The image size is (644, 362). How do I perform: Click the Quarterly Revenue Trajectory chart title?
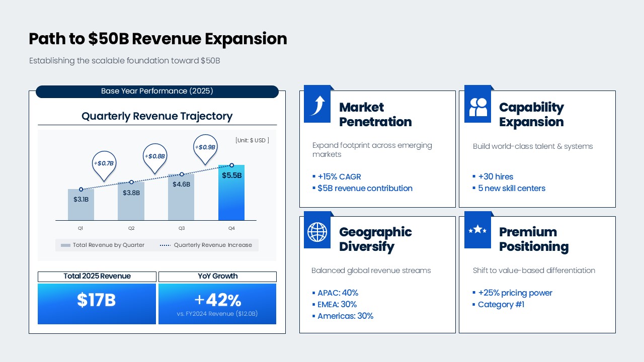(x=157, y=116)
